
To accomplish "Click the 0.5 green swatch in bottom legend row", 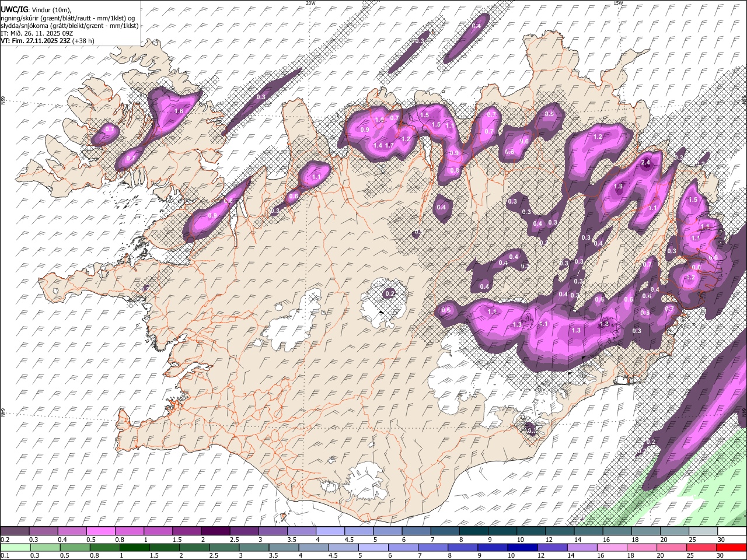I will click(x=75, y=548).
